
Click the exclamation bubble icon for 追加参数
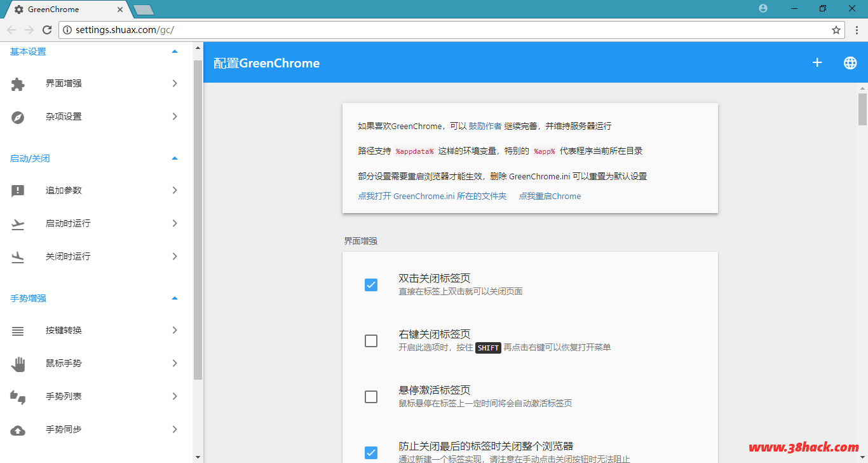pyautogui.click(x=18, y=191)
